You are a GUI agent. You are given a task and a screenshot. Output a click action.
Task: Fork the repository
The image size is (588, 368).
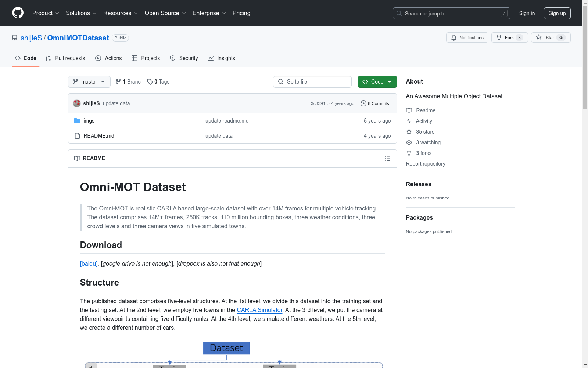coord(509,38)
